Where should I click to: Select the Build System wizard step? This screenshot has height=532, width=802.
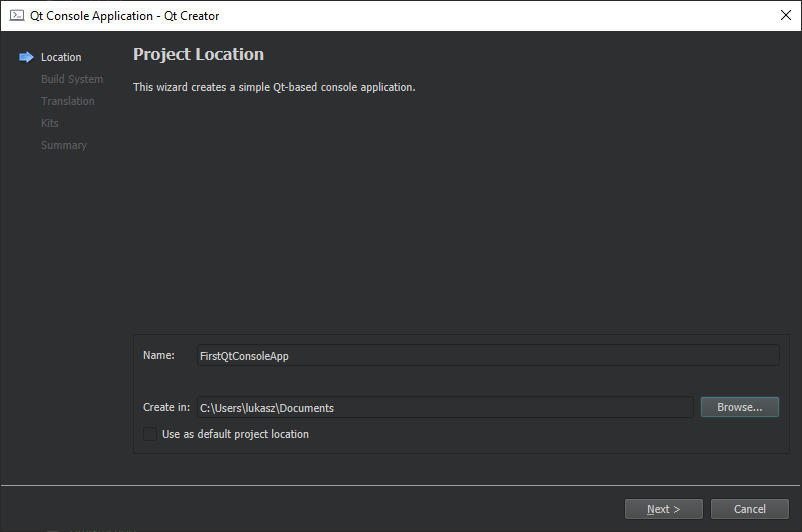click(x=72, y=79)
